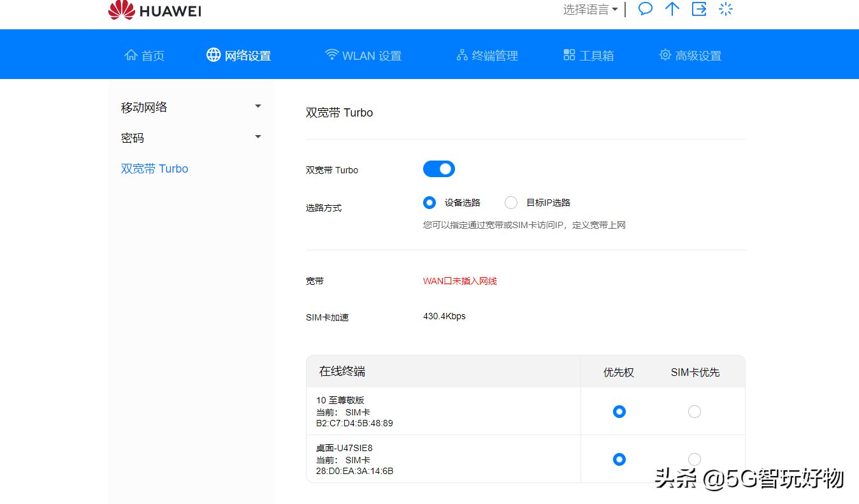Viewport: 859px width, 504px height.
Task: Switch to the WLAN 设置 tab
Action: click(363, 55)
